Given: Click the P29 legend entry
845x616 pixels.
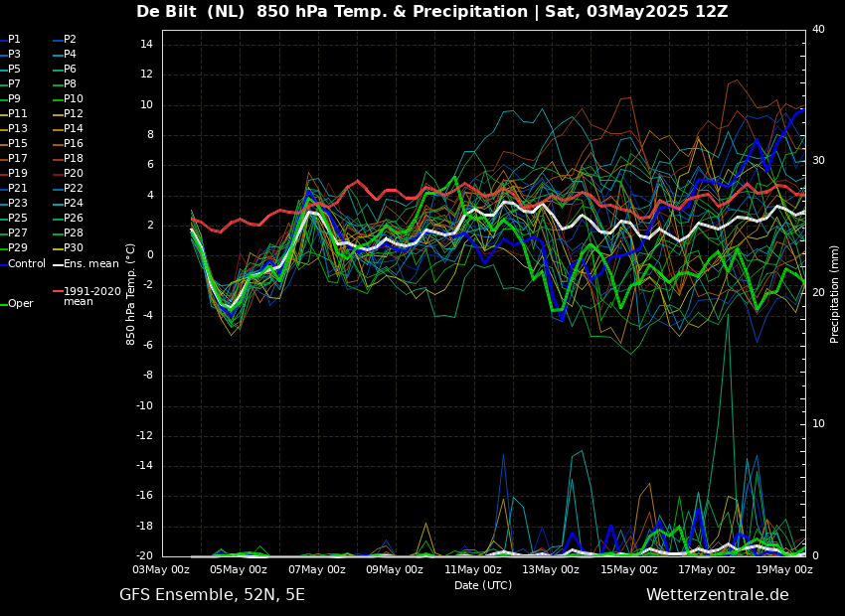Looking at the screenshot, I should point(17,248).
